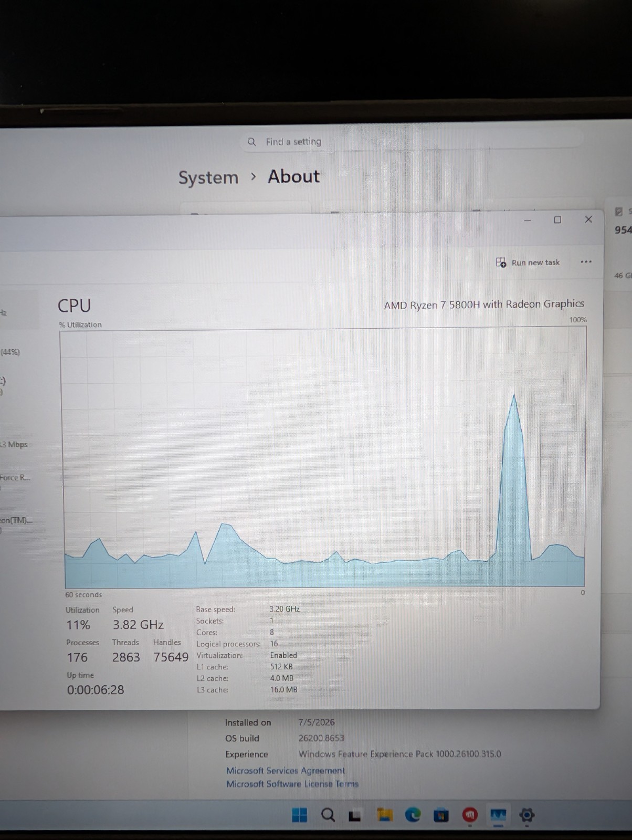Maximize the Task Manager window

pyautogui.click(x=557, y=220)
